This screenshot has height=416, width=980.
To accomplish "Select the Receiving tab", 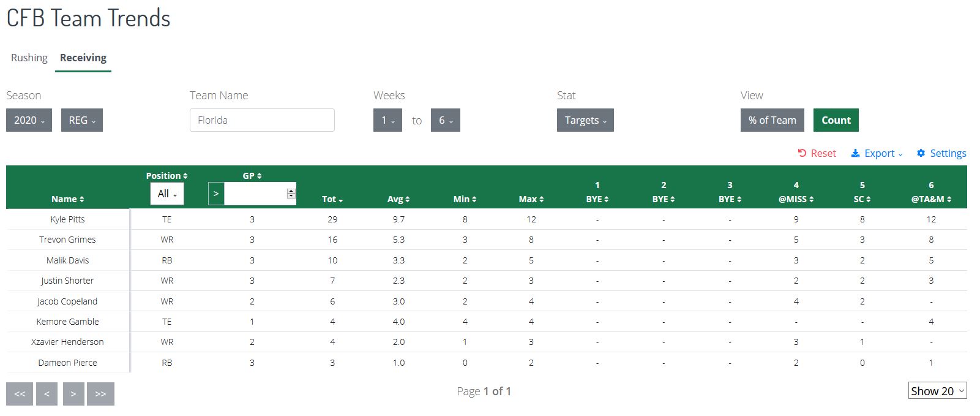I will [83, 58].
